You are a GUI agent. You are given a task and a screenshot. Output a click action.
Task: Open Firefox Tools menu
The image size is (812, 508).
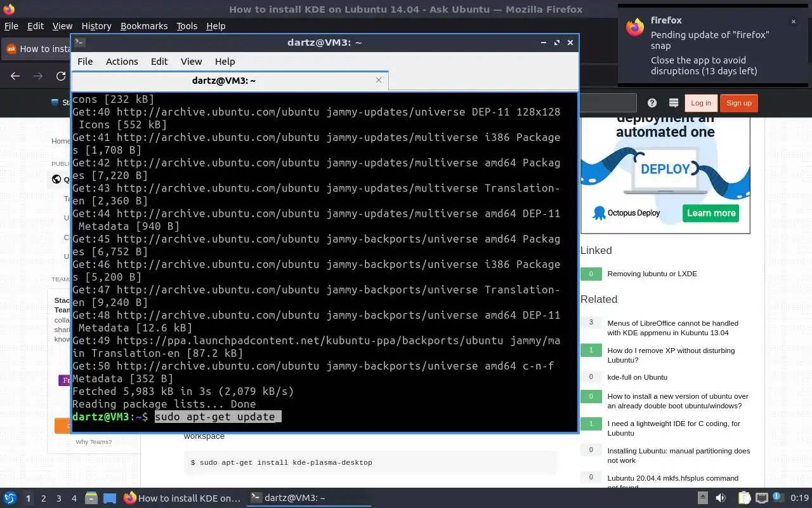pos(187,26)
